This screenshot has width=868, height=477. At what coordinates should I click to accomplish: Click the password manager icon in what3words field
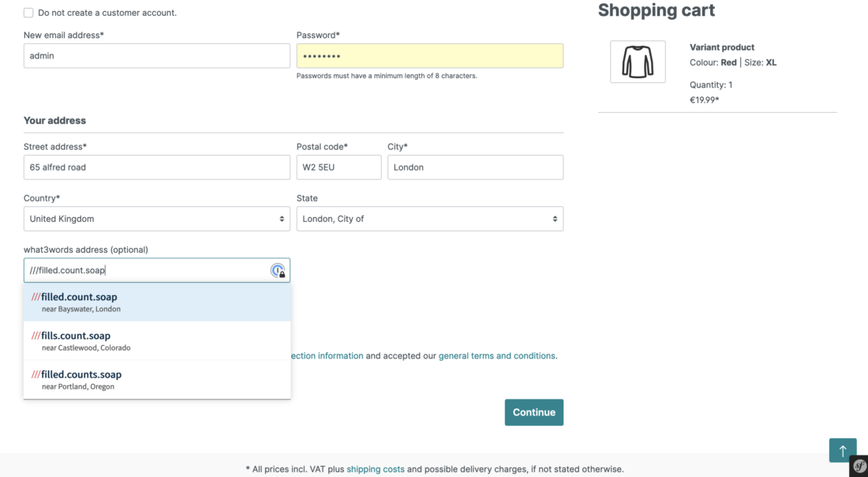click(278, 270)
